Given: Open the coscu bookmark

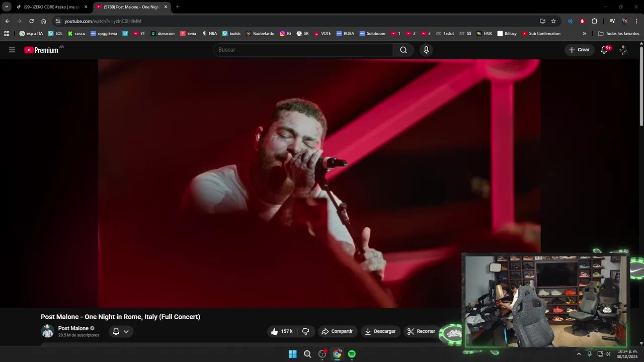Looking at the screenshot, I should 76,34.
